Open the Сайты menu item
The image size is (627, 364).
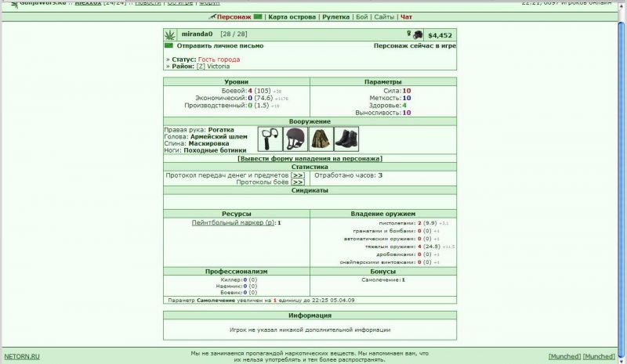coord(384,17)
